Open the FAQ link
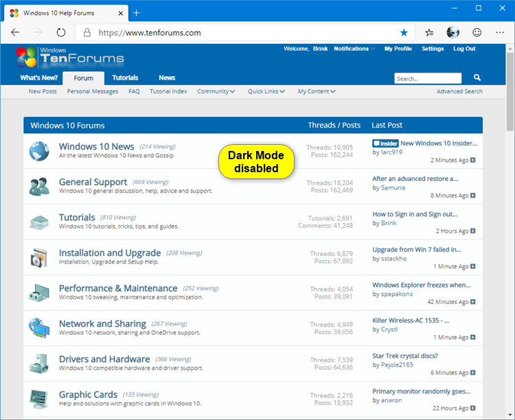The image size is (515, 420). tap(134, 91)
